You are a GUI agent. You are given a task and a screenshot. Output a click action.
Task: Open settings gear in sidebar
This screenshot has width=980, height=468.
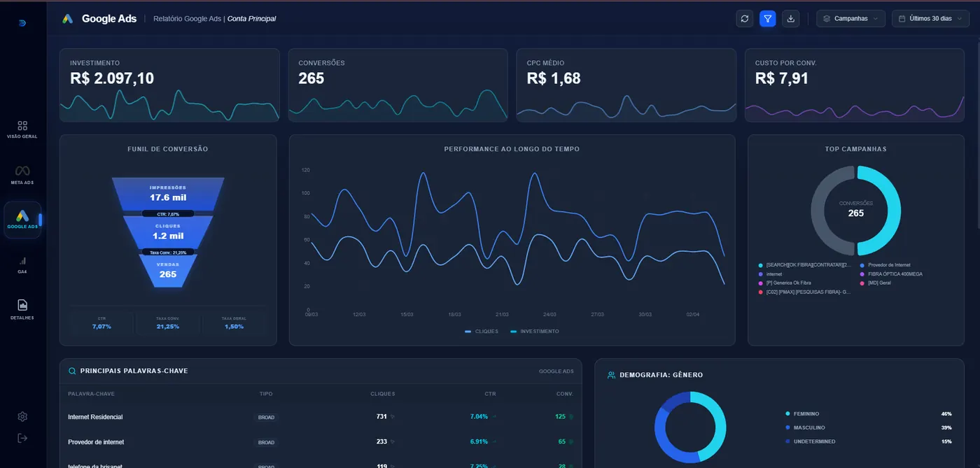click(22, 417)
